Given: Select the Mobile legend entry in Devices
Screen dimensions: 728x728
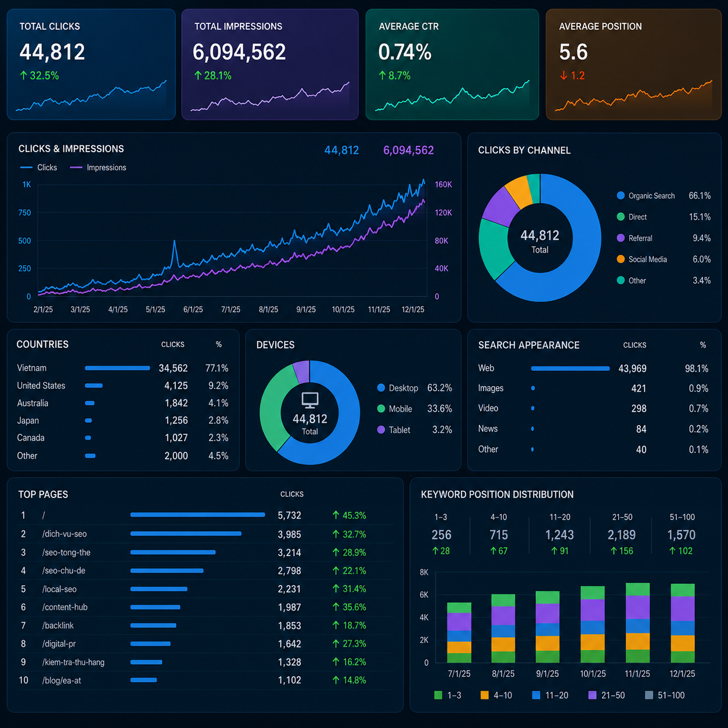Looking at the screenshot, I should (395, 409).
